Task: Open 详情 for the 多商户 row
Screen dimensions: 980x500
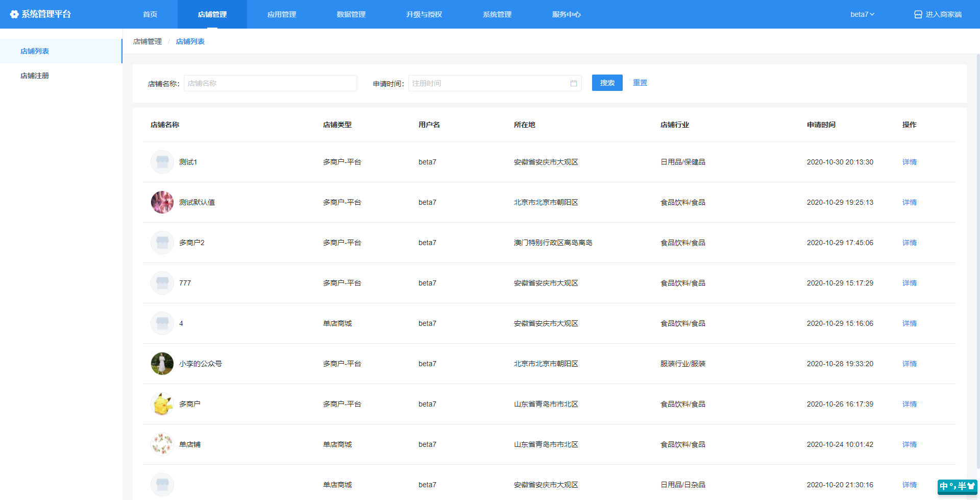Action: [x=910, y=404]
